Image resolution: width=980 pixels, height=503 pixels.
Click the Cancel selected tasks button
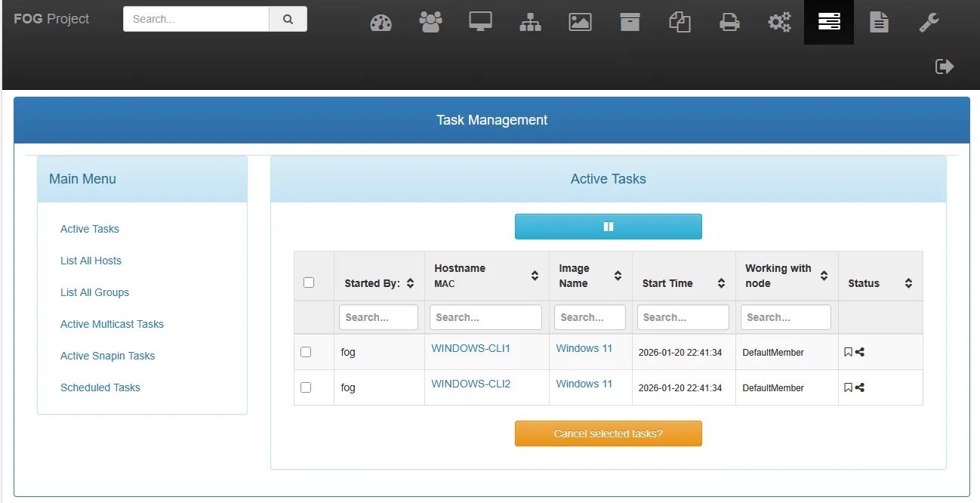point(608,434)
